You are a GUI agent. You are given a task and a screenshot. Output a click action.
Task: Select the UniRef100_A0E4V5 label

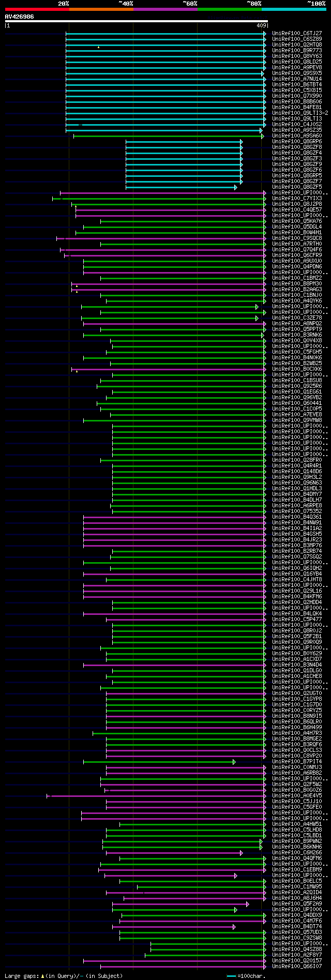(x=297, y=795)
